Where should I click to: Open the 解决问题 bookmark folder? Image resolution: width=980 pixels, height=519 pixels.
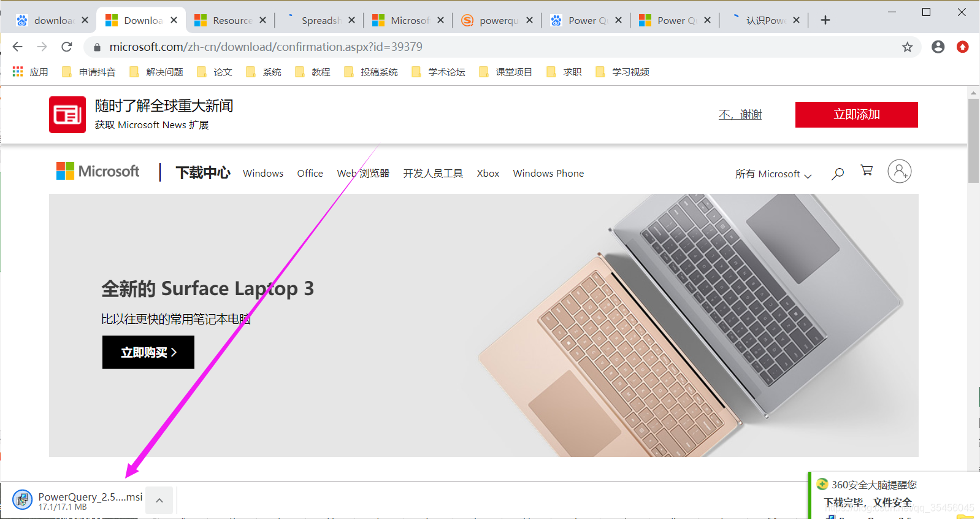point(156,72)
